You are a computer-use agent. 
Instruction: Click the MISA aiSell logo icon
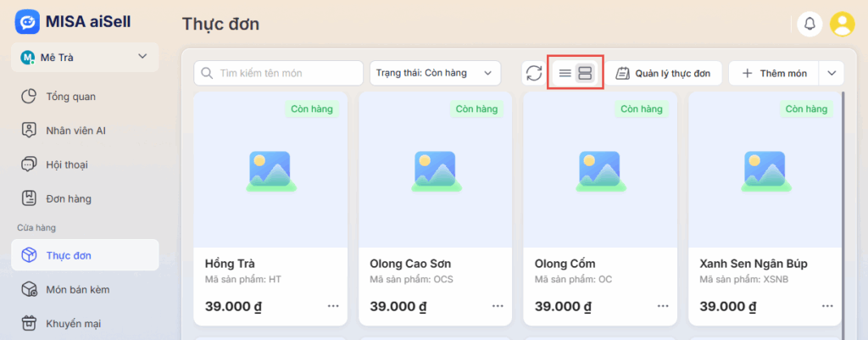pos(27,21)
